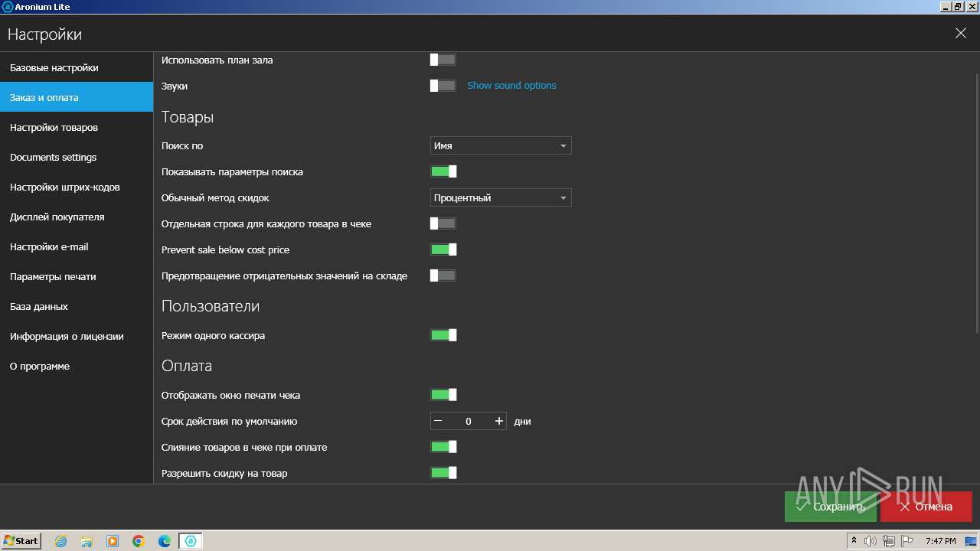Click the Отмена cancel button

click(926, 507)
